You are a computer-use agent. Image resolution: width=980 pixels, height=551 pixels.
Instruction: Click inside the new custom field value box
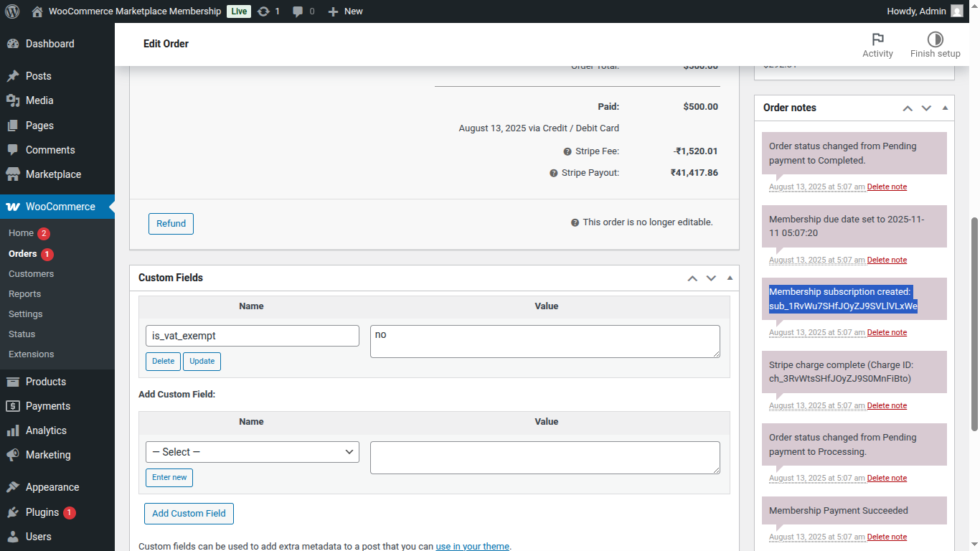click(x=545, y=457)
